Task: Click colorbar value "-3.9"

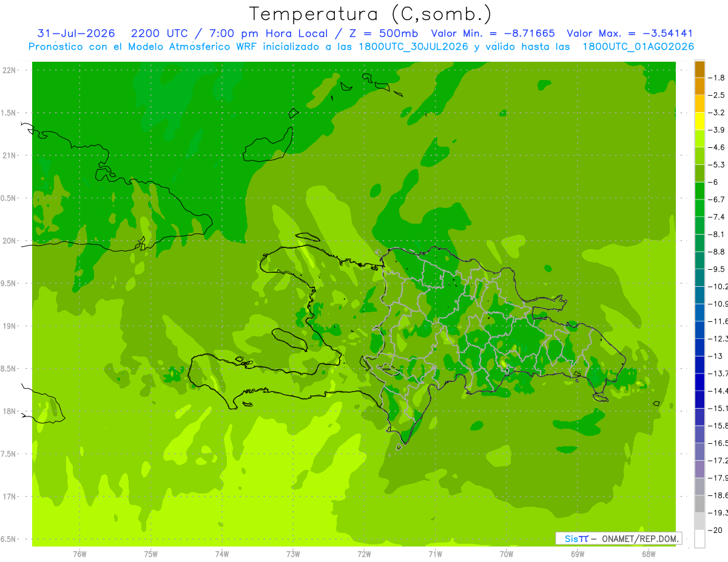Action: tap(716, 130)
